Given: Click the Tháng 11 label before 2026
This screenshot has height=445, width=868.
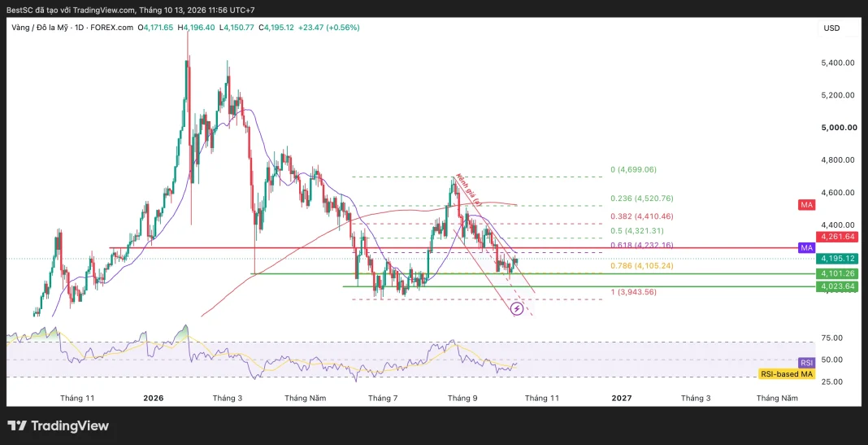Looking at the screenshot, I should pos(77,398).
